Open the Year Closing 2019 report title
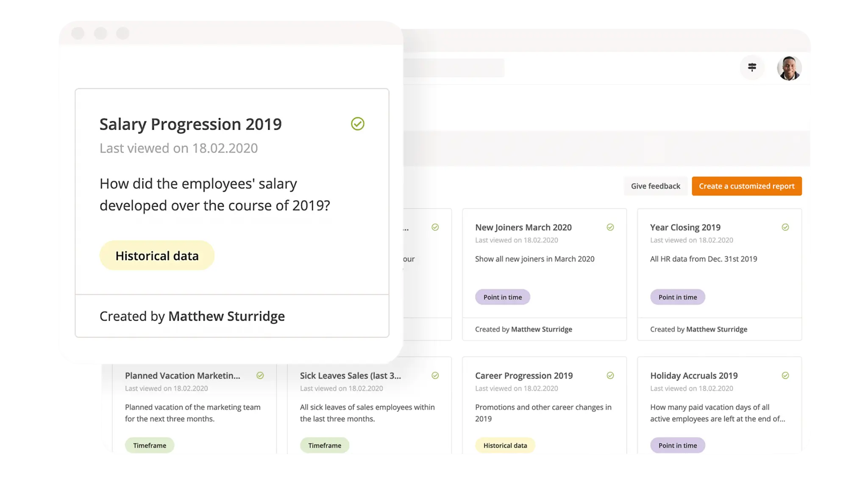The image size is (868, 484). (685, 227)
